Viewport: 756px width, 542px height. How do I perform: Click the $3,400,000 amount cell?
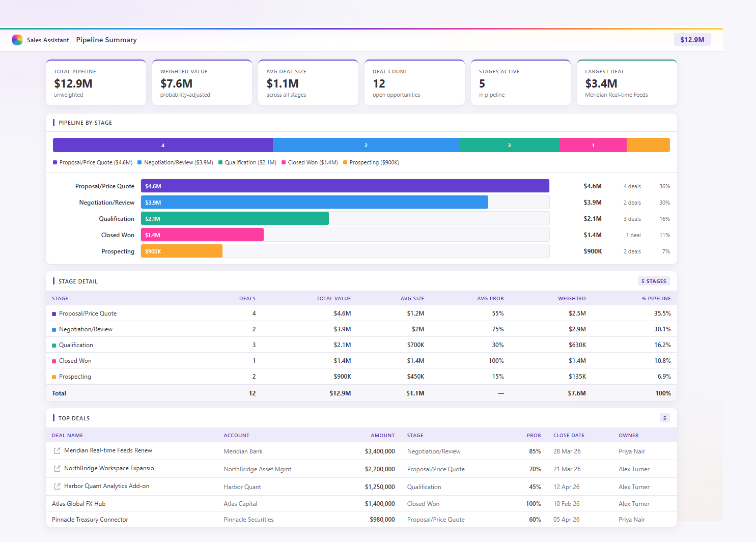(x=380, y=451)
